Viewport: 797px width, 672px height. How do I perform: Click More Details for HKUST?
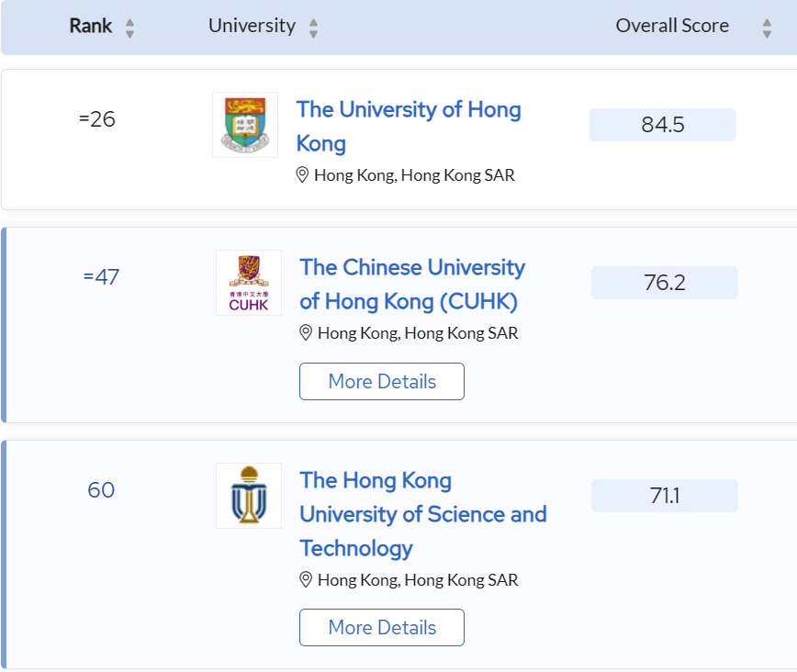pyautogui.click(x=382, y=627)
